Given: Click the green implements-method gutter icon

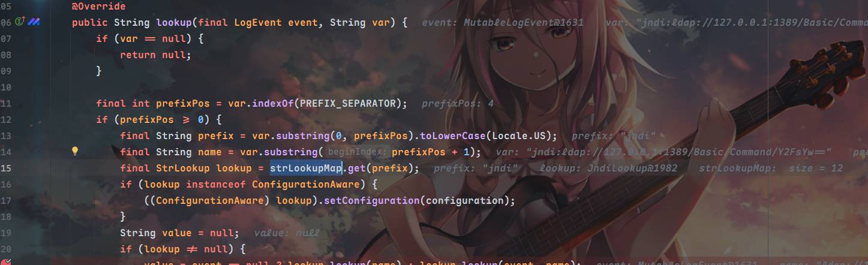Looking at the screenshot, I should 20,22.
